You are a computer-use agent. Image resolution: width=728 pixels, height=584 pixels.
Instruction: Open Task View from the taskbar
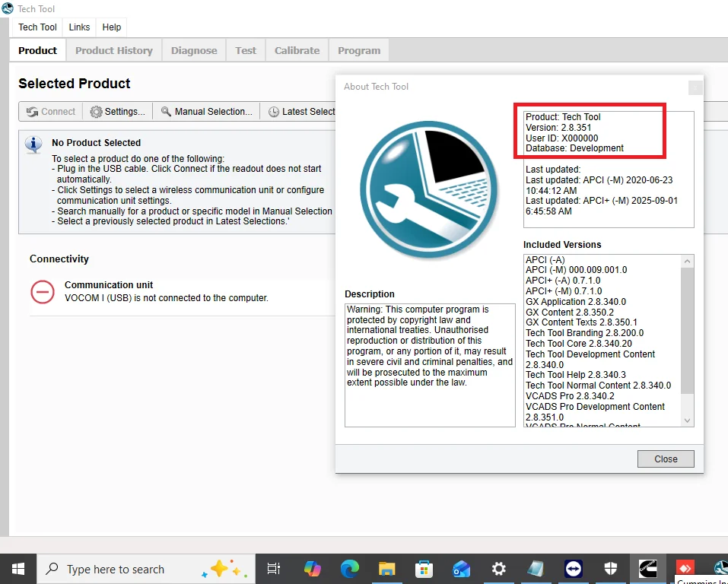point(274,569)
